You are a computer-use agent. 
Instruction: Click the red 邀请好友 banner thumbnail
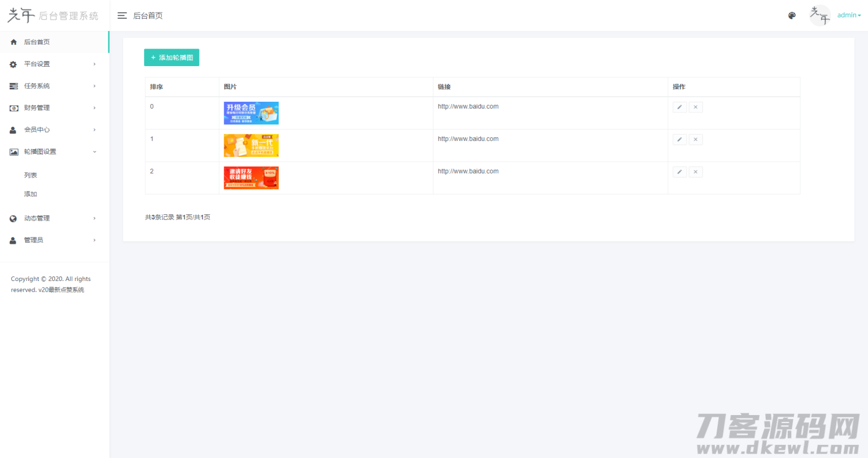[x=251, y=178]
